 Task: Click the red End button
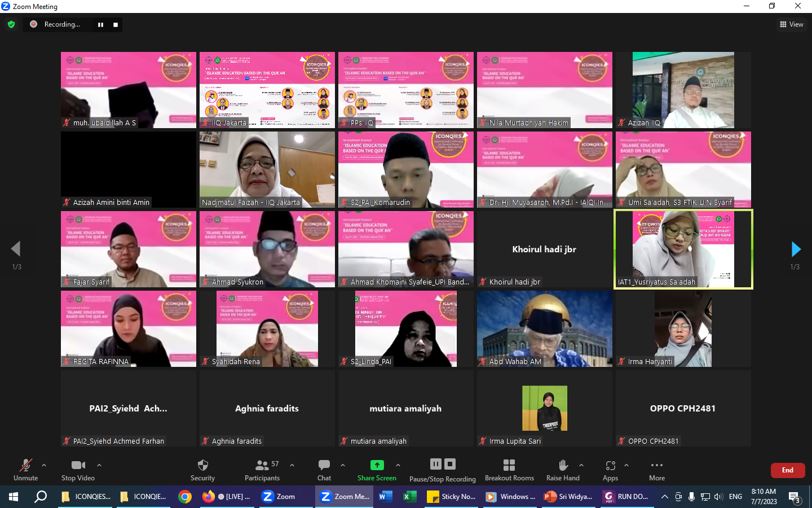(788, 470)
